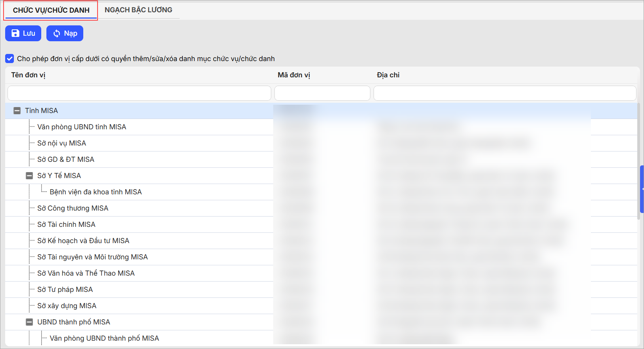Collapse the Tỉnh MISA root node
Image resolution: width=644 pixels, height=349 pixels.
17,111
